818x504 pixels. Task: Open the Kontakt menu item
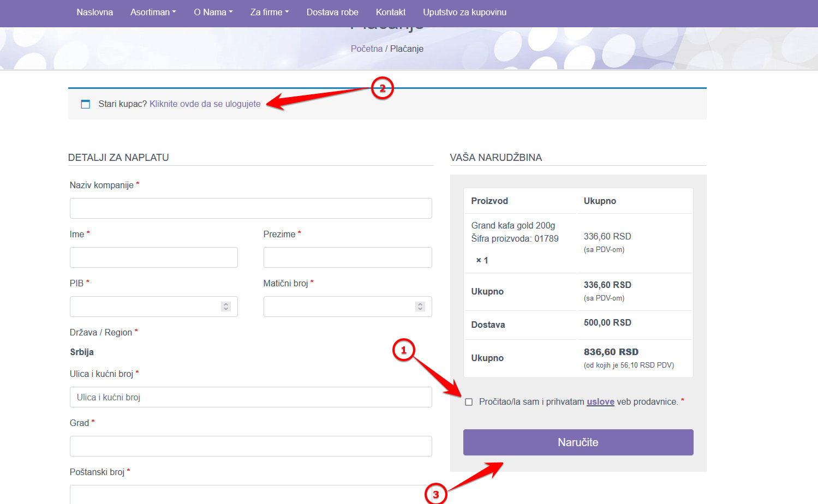coord(391,12)
